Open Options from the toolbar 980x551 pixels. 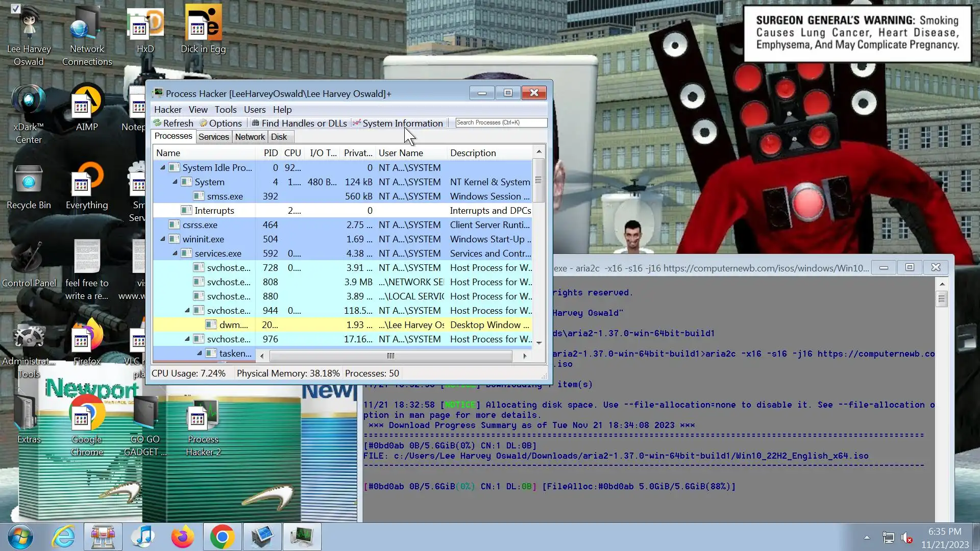(x=220, y=123)
